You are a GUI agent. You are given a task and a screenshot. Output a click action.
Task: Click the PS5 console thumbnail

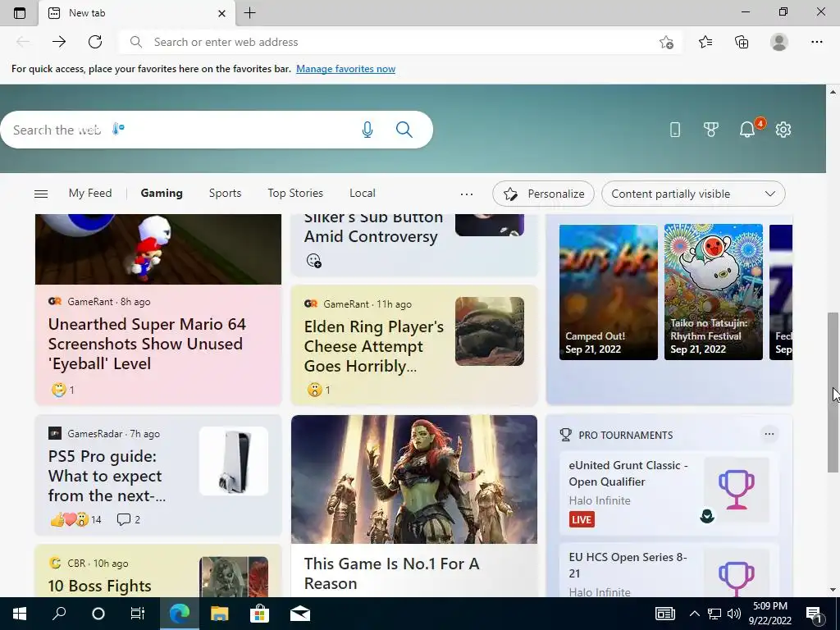click(x=234, y=461)
